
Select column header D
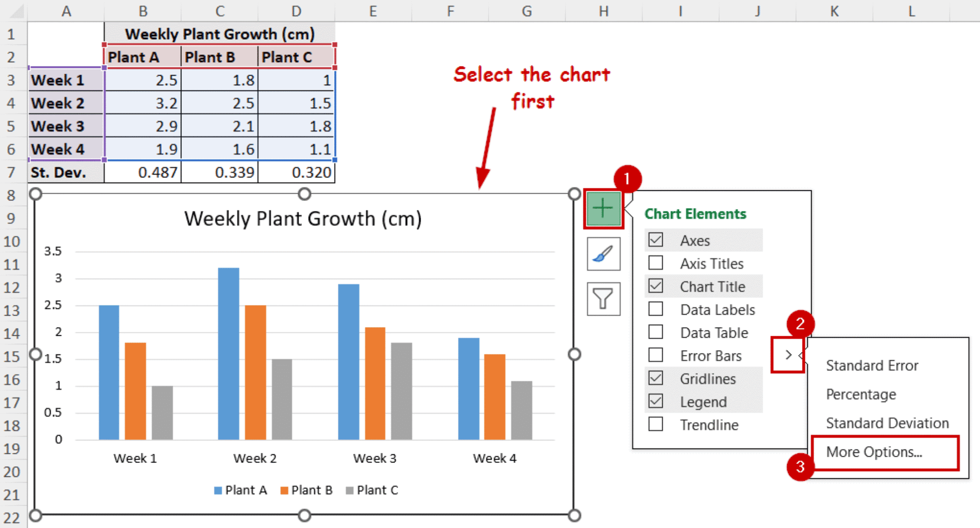coord(296,11)
